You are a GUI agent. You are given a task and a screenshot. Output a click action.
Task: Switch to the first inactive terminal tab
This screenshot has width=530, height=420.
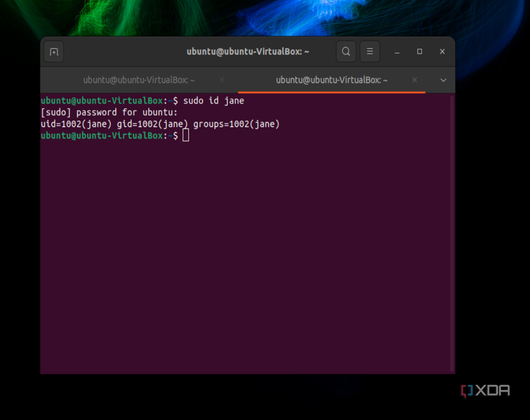click(x=139, y=80)
